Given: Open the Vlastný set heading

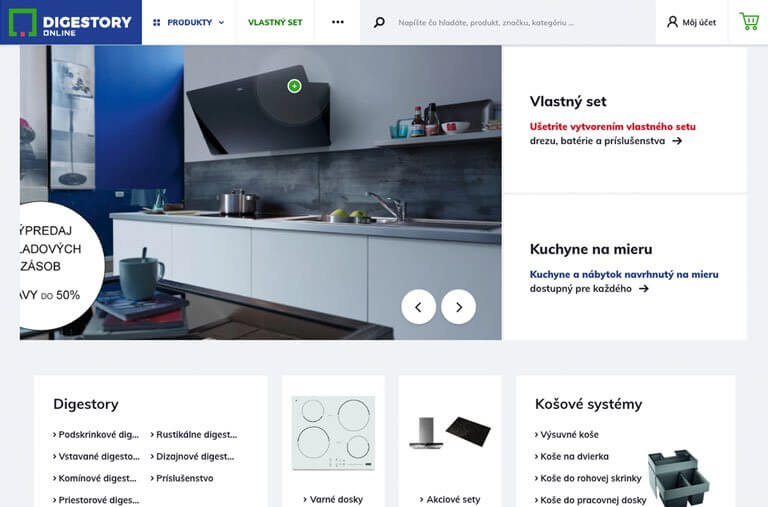Looking at the screenshot, I should coord(568,101).
